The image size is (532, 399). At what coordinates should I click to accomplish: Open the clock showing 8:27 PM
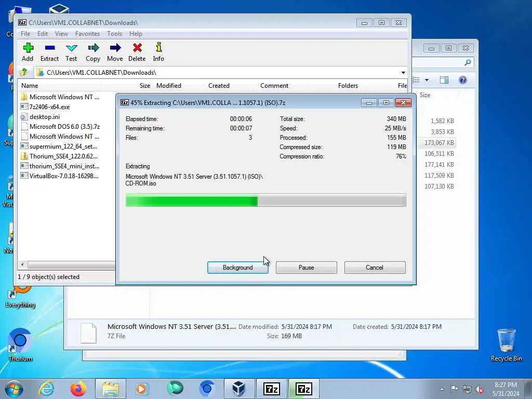point(506,389)
